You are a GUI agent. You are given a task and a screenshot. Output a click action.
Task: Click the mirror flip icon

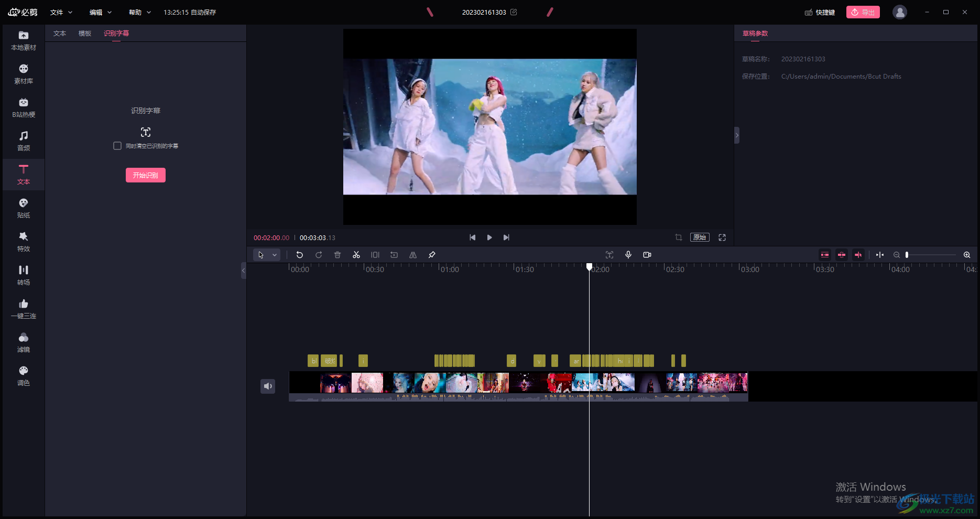(413, 255)
